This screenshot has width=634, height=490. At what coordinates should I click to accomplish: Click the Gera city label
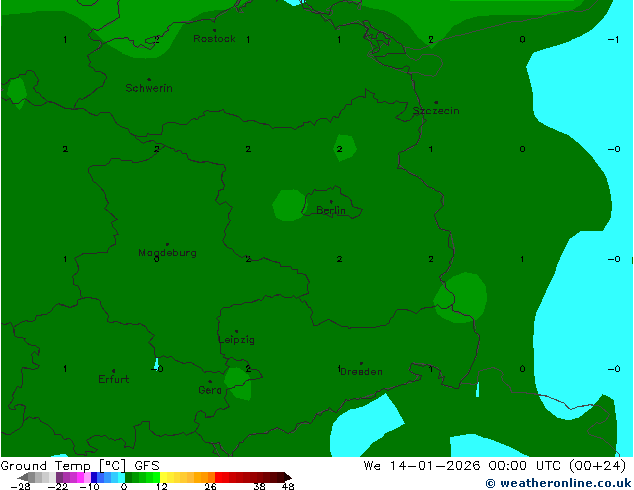click(x=210, y=390)
